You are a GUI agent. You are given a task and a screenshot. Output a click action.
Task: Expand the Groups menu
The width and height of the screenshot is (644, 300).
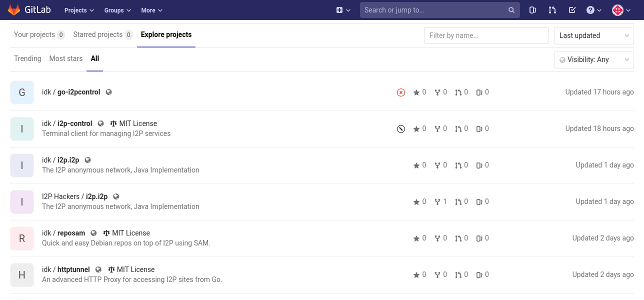coord(117,10)
